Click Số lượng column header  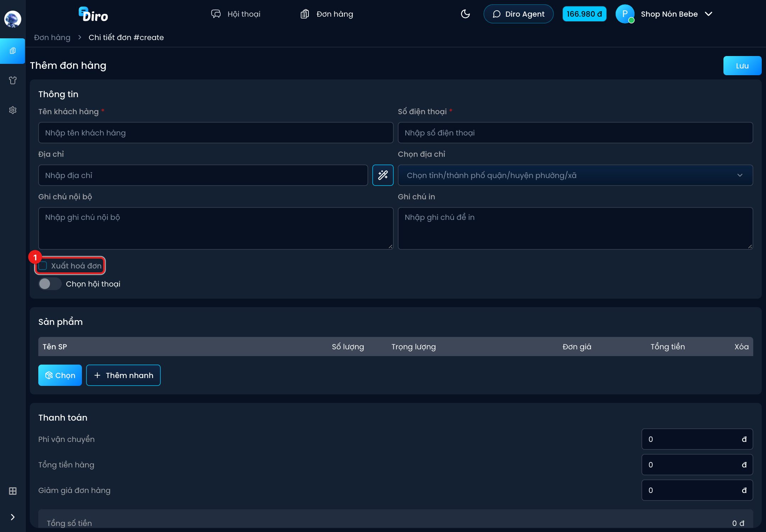pyautogui.click(x=348, y=347)
